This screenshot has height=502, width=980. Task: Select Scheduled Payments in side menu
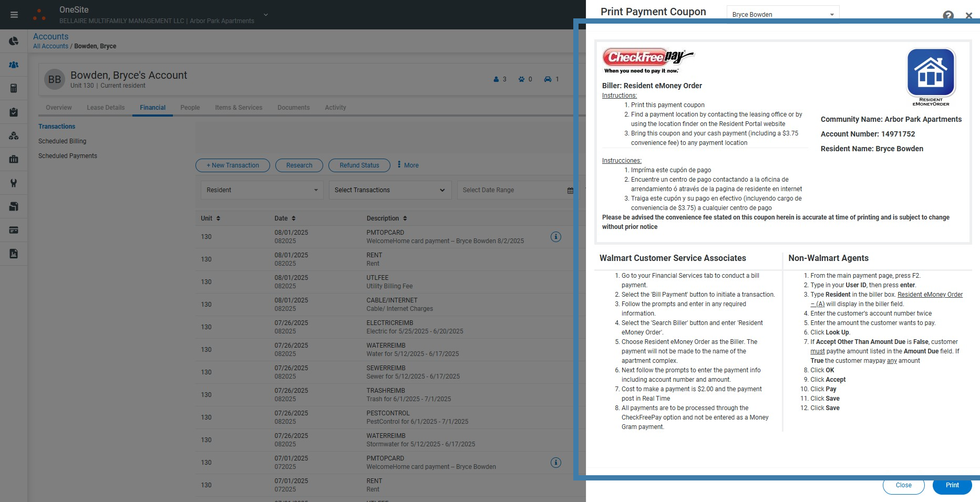pos(68,156)
